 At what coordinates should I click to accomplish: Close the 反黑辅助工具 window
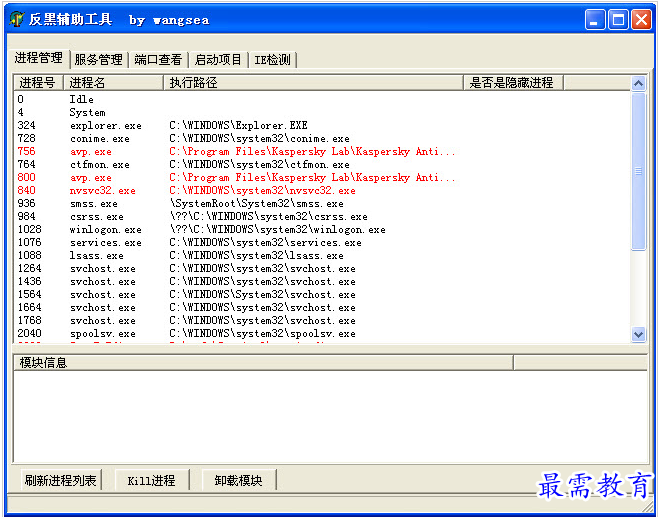641,20
